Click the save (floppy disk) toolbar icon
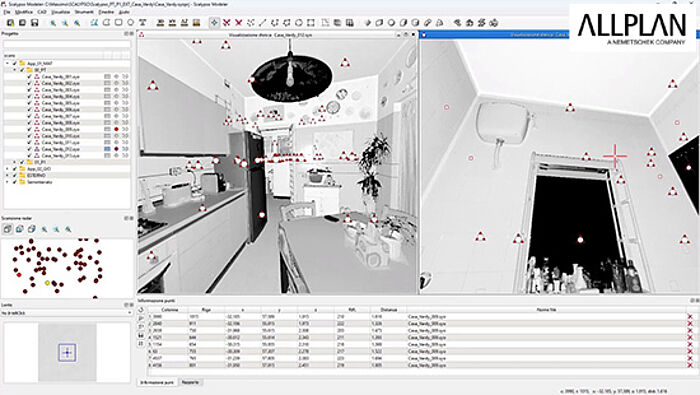700x395 pixels. 34,23
